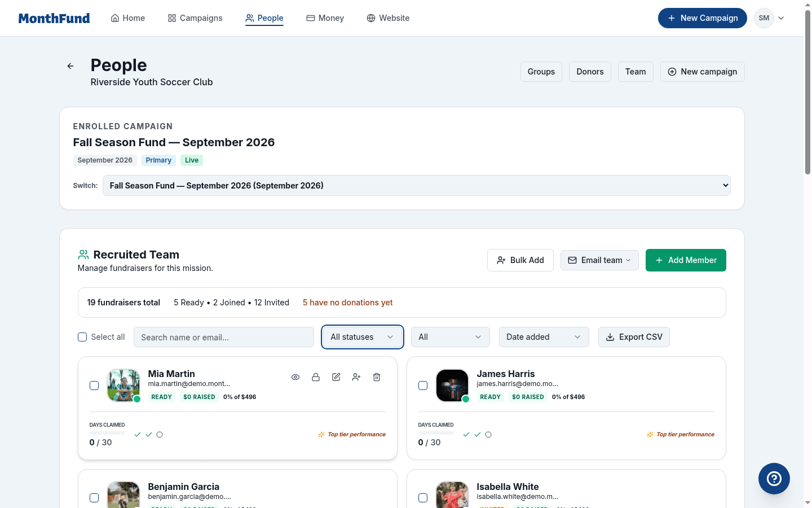
Task: Open the Website tab
Action: pyautogui.click(x=388, y=18)
